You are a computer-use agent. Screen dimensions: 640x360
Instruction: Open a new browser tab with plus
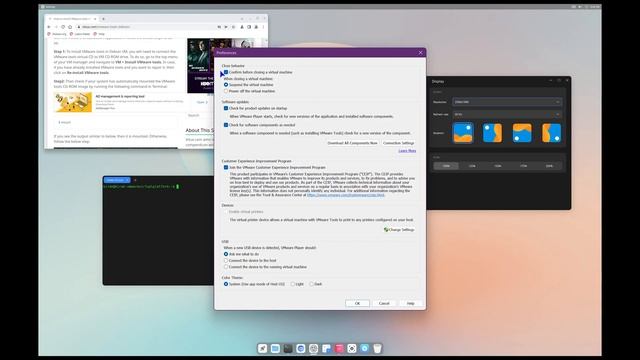(103, 19)
